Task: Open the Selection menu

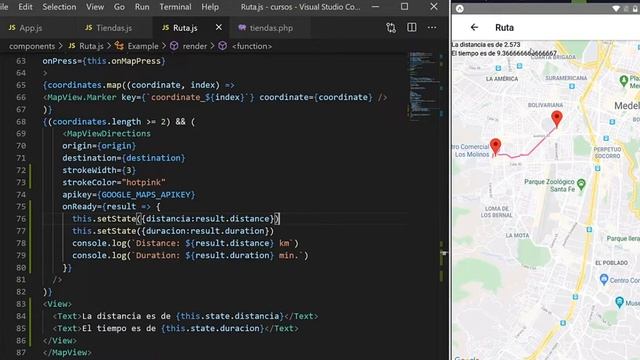Action: point(59,7)
